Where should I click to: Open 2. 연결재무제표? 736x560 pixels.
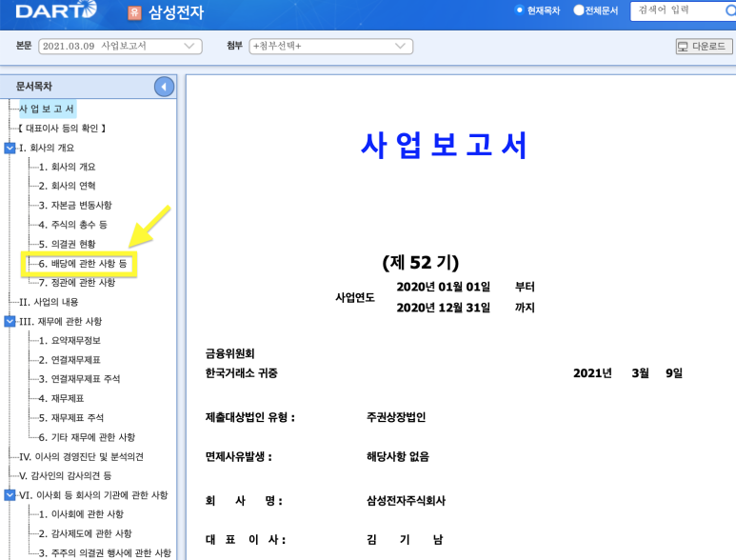coord(70,360)
